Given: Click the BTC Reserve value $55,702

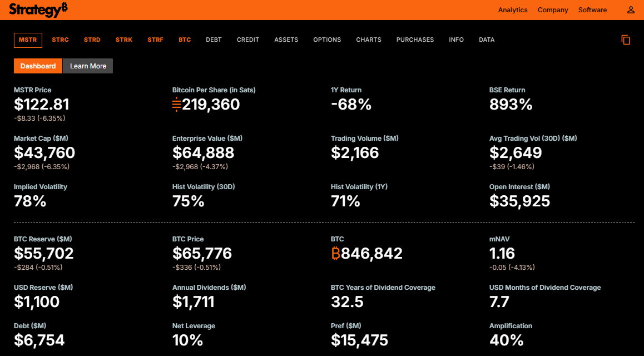Looking at the screenshot, I should tap(43, 253).
